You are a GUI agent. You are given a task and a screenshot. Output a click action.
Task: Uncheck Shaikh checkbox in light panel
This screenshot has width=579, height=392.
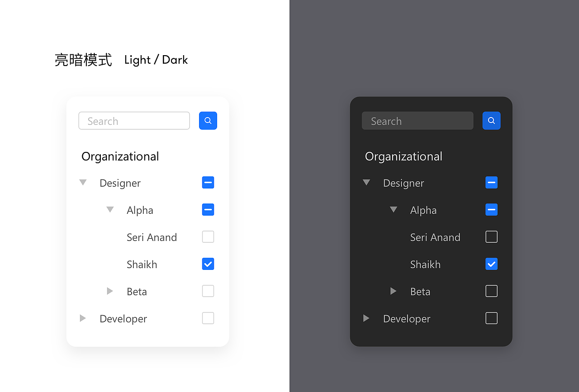point(208,264)
